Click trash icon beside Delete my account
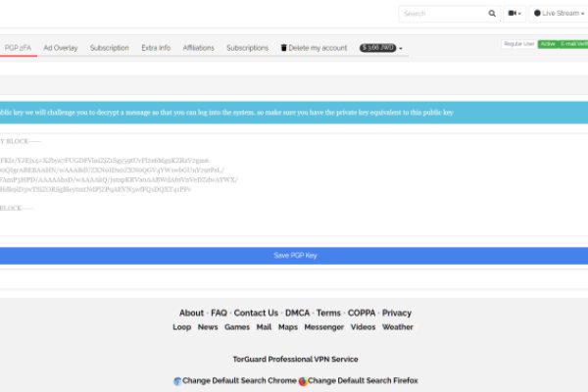This screenshot has height=392, width=588. click(x=284, y=47)
